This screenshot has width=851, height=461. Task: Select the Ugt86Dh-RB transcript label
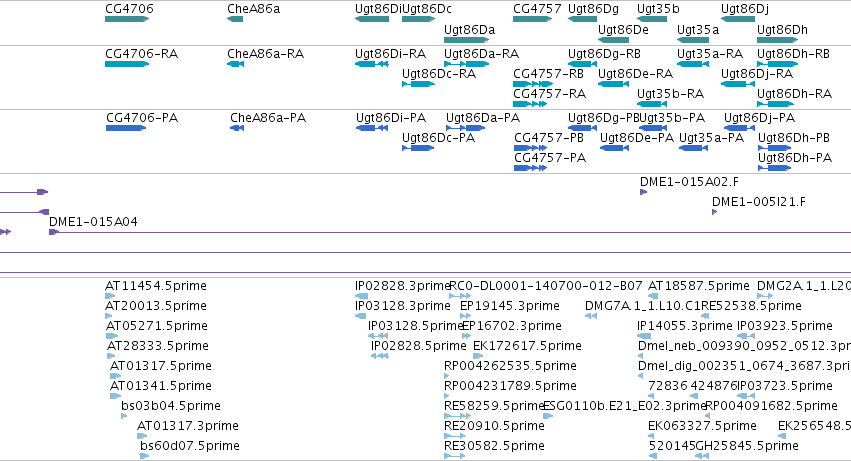click(x=793, y=54)
